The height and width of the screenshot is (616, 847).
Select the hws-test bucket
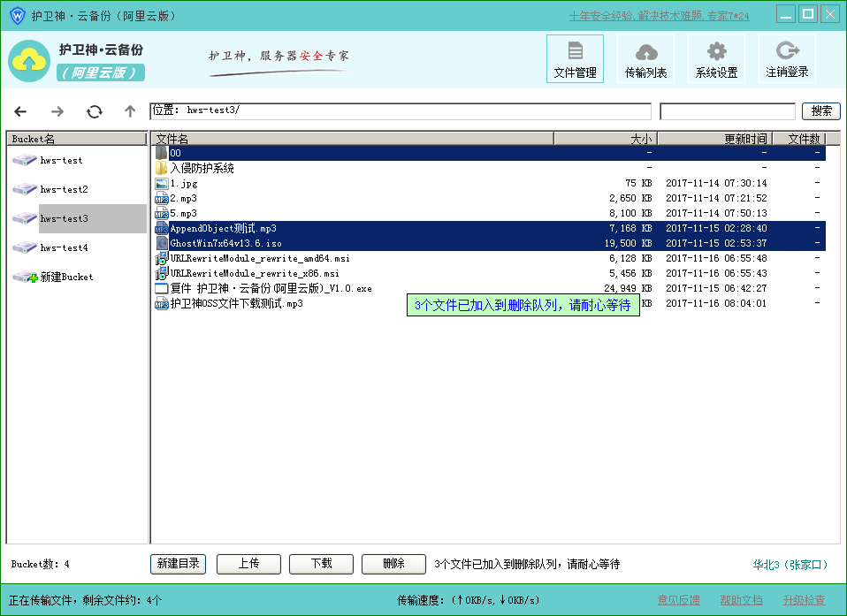point(61,160)
